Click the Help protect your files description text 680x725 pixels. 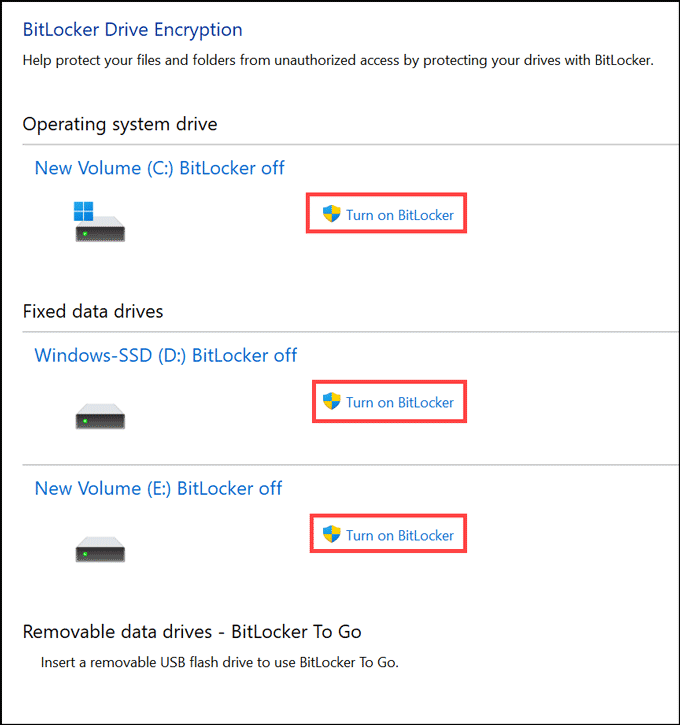pyautogui.click(x=337, y=61)
